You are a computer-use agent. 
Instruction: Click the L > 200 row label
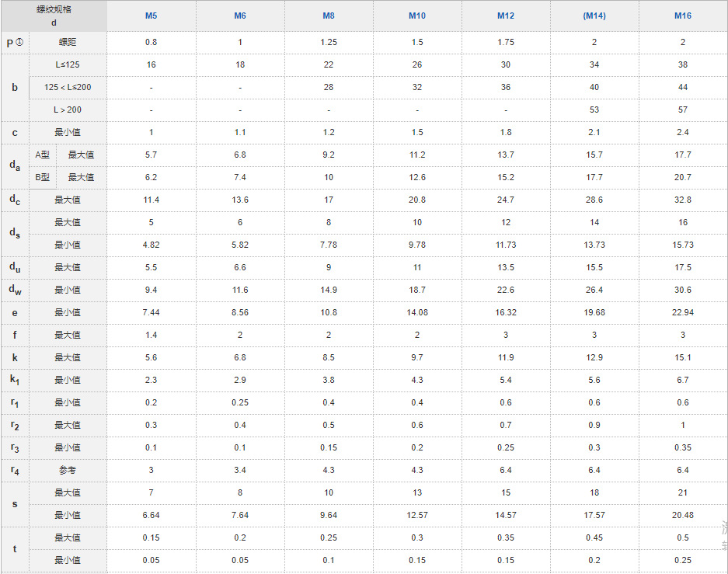coord(68,110)
